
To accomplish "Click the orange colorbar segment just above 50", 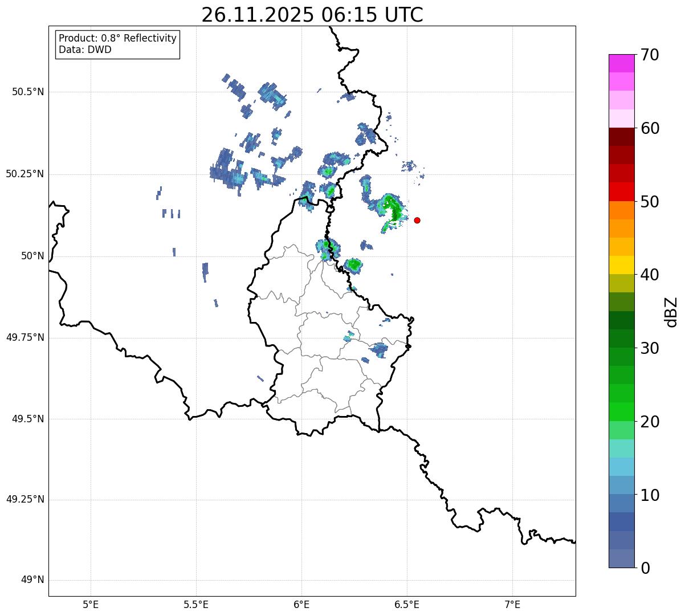I will pos(622,210).
